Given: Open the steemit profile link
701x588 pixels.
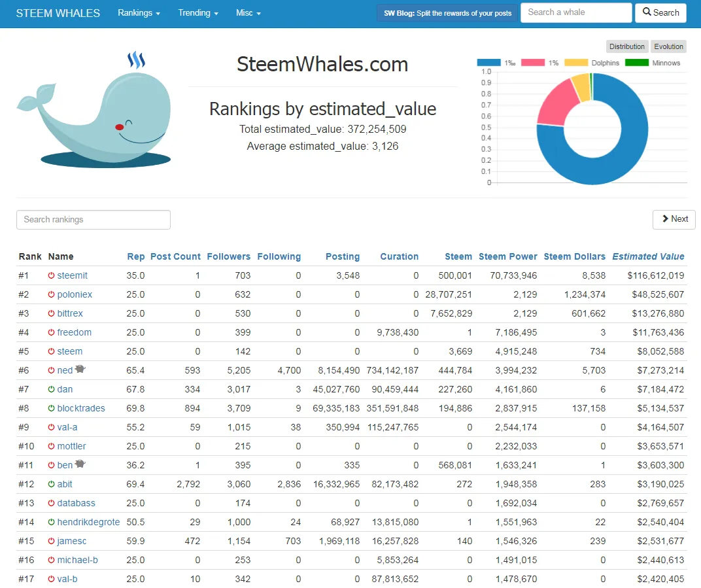Looking at the screenshot, I should pos(73,276).
